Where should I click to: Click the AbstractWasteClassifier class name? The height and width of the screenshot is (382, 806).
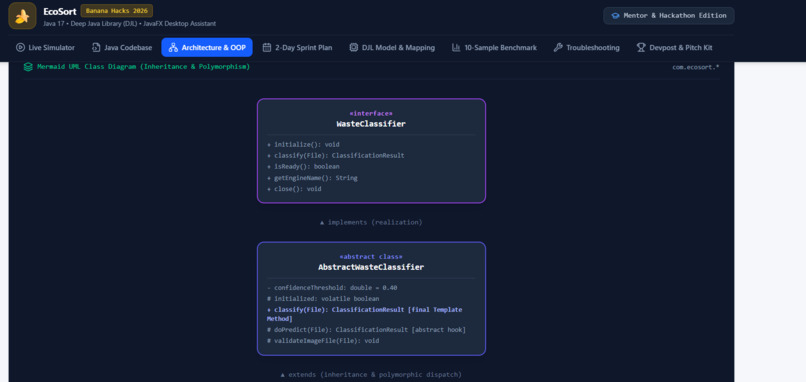(371, 267)
